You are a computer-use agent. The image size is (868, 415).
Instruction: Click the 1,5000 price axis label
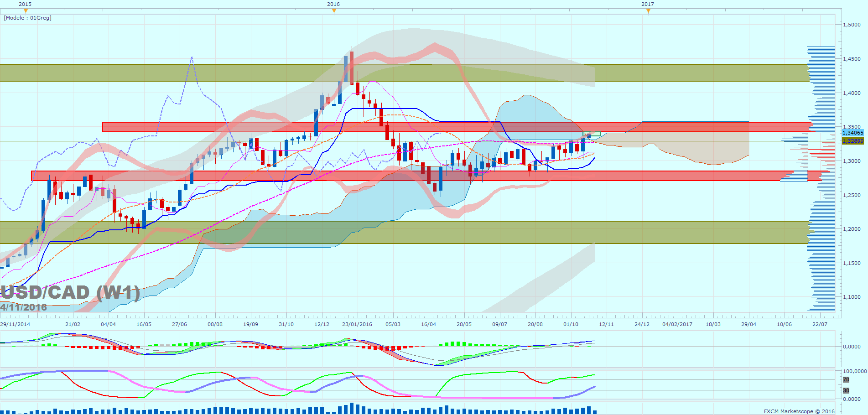coord(852,25)
